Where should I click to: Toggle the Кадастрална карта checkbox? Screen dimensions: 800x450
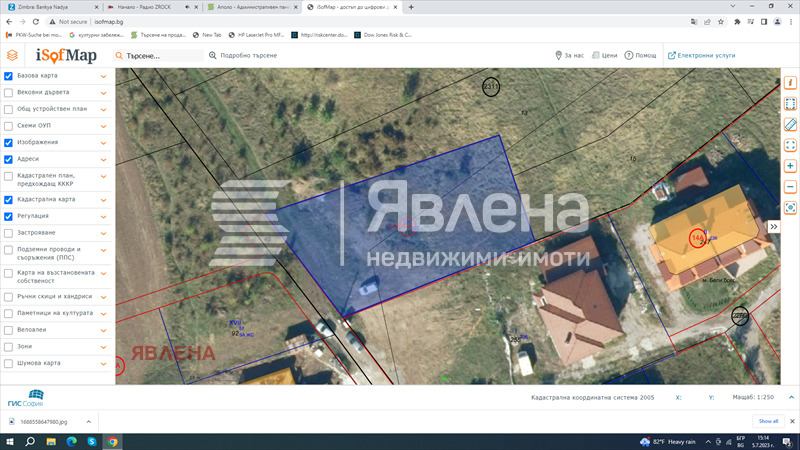[x=9, y=200]
